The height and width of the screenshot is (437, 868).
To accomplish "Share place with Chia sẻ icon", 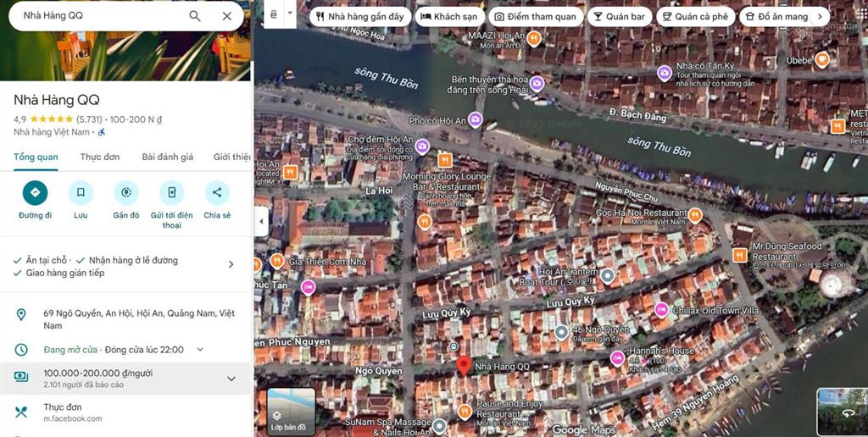I will click(x=217, y=192).
